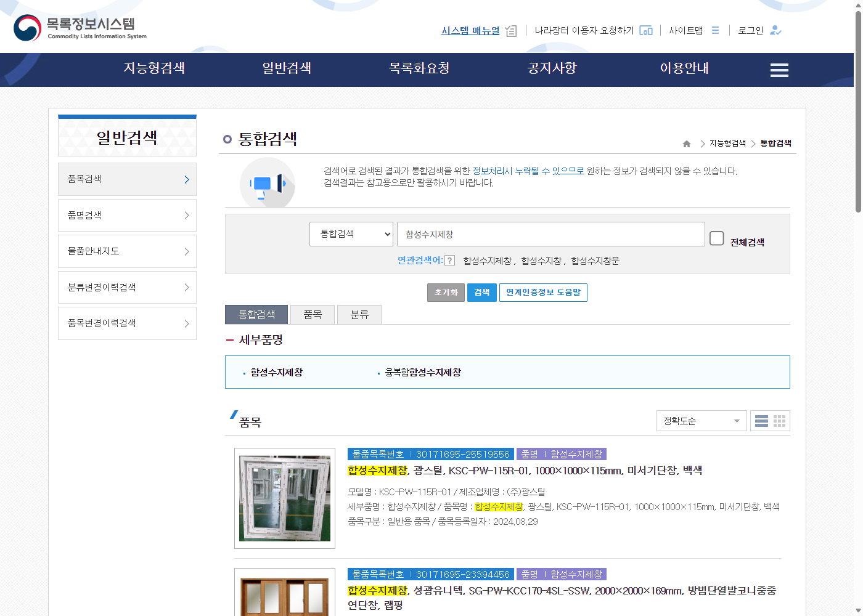Open the system manual document icon
The image size is (863, 616).
511,31
